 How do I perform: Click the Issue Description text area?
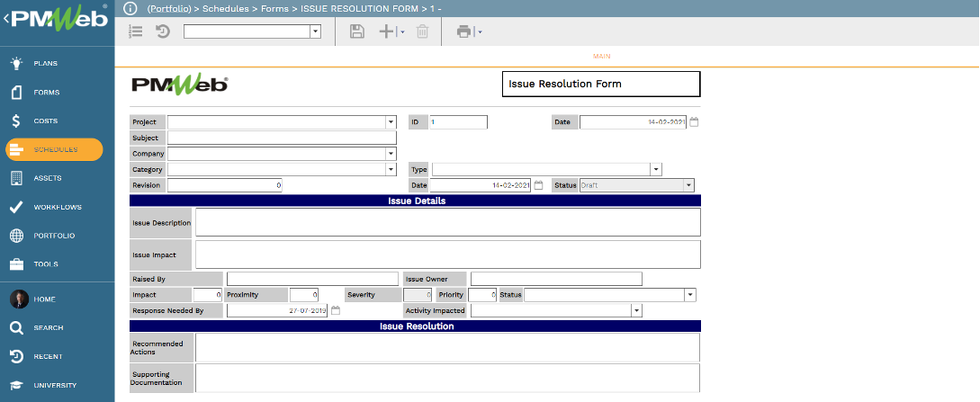tap(448, 222)
